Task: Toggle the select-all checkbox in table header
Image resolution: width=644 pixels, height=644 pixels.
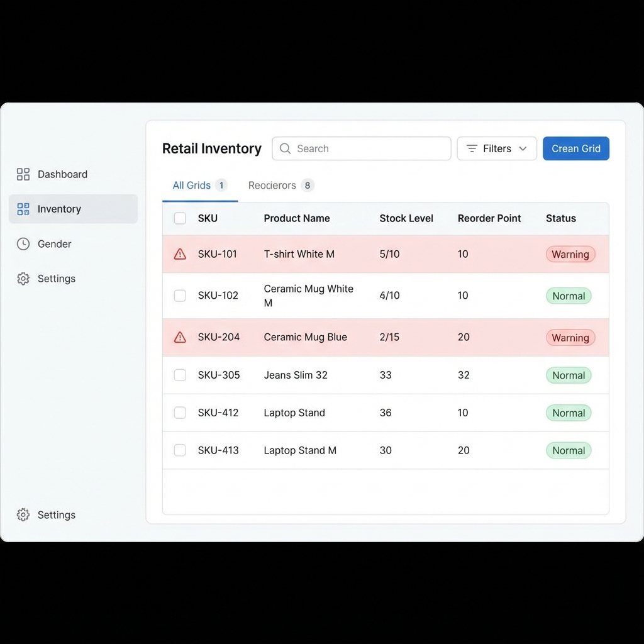Action: tap(180, 218)
